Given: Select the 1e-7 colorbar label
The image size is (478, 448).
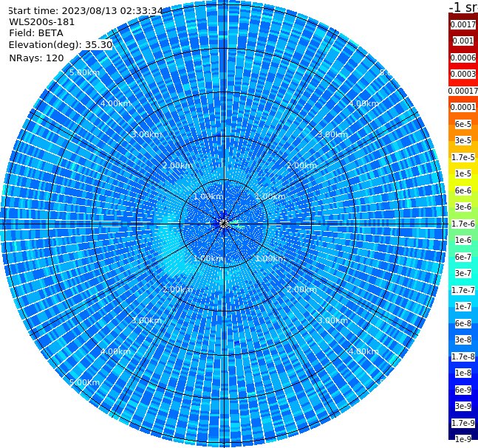Looking at the screenshot, I should coord(463,306).
